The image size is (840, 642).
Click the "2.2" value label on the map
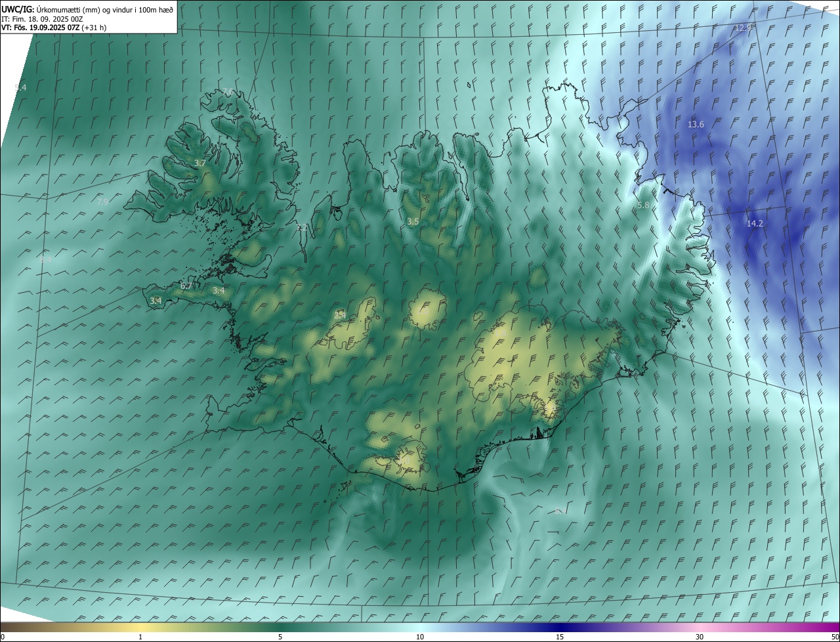tap(303, 227)
